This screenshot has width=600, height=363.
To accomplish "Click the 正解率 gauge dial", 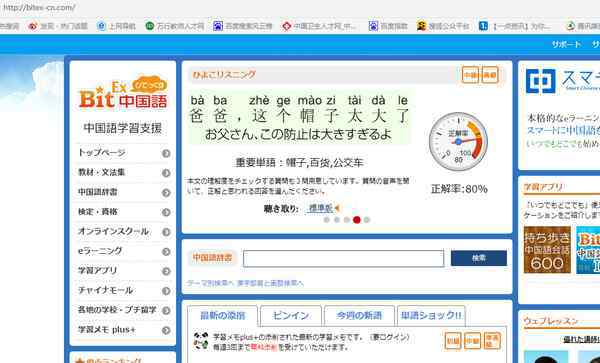I will 458,142.
